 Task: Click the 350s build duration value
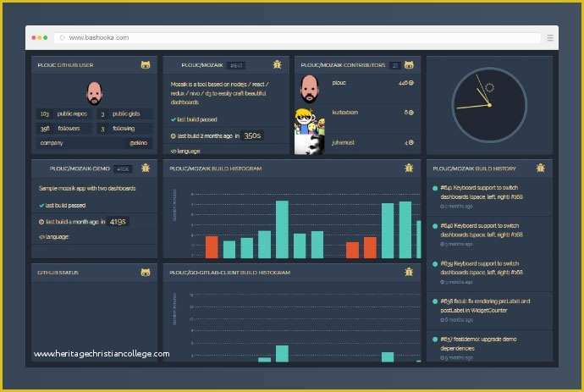(x=252, y=136)
